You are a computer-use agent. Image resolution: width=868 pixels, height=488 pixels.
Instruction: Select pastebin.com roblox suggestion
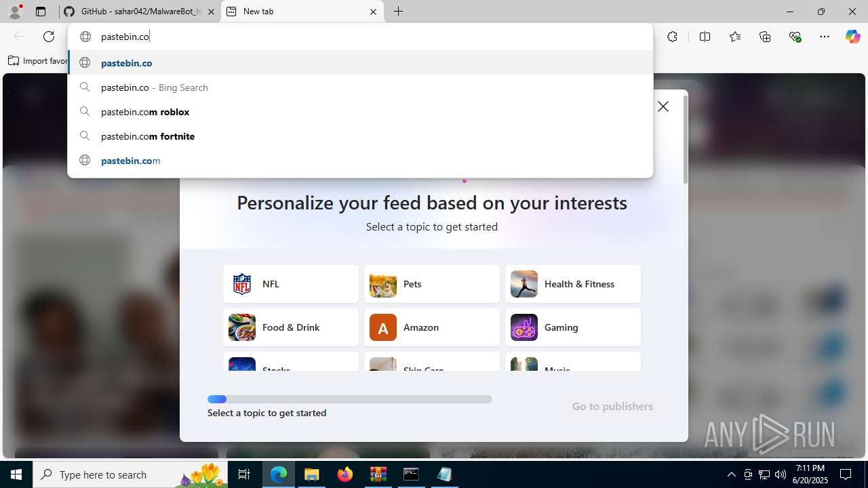point(360,112)
